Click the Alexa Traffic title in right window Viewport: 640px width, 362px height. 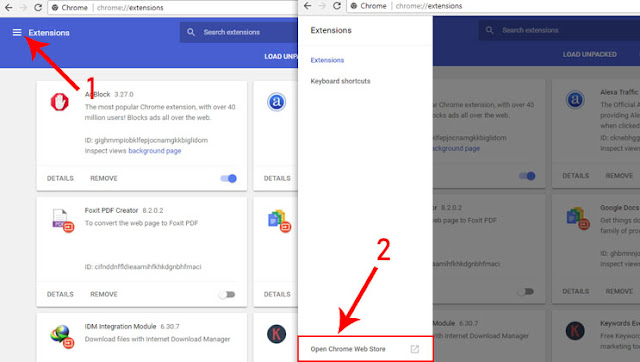(619, 92)
